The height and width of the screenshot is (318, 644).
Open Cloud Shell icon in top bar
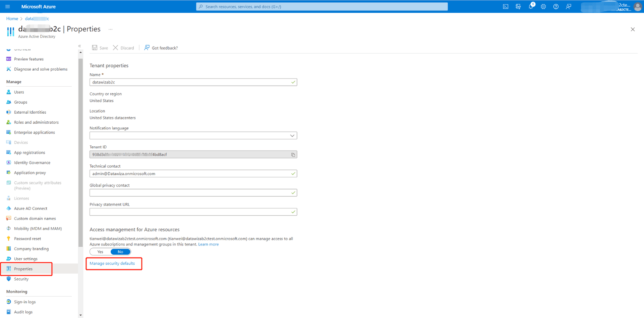[x=506, y=6]
